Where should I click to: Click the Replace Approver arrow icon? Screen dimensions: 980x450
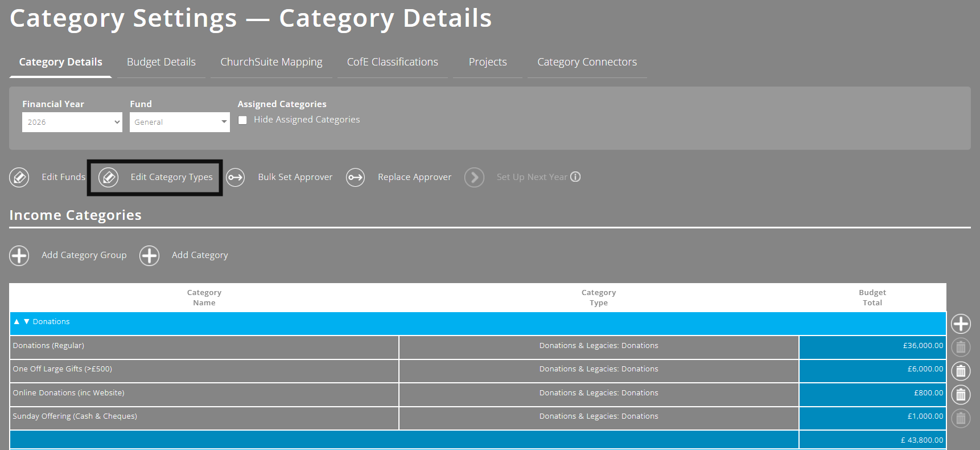click(356, 177)
